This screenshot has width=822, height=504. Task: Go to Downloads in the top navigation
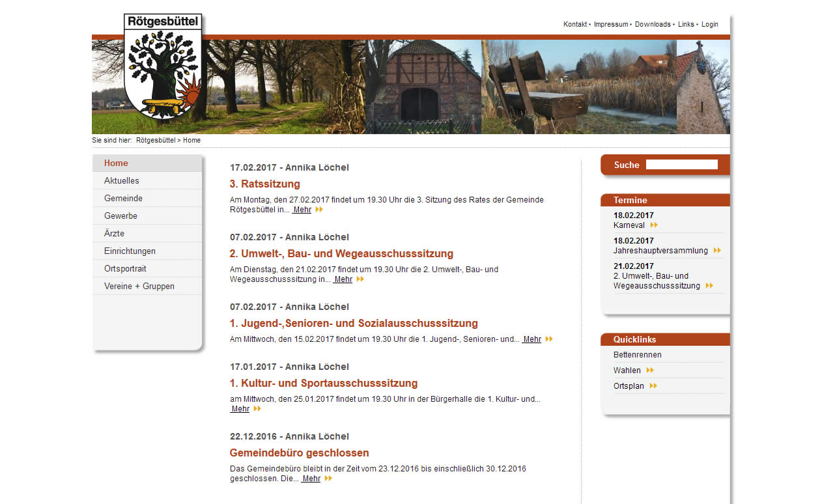tap(653, 25)
